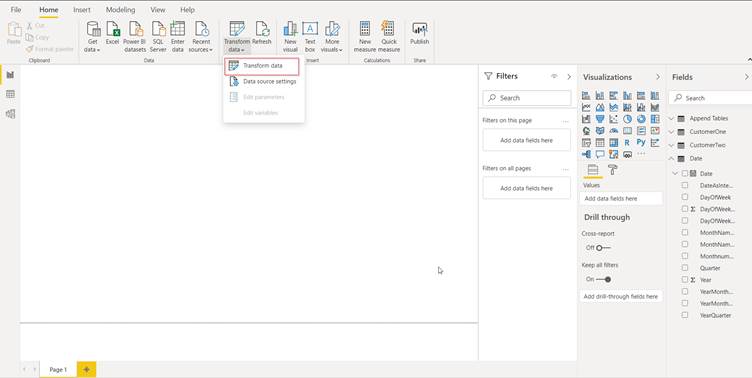Select the R script visual icon

click(x=627, y=142)
